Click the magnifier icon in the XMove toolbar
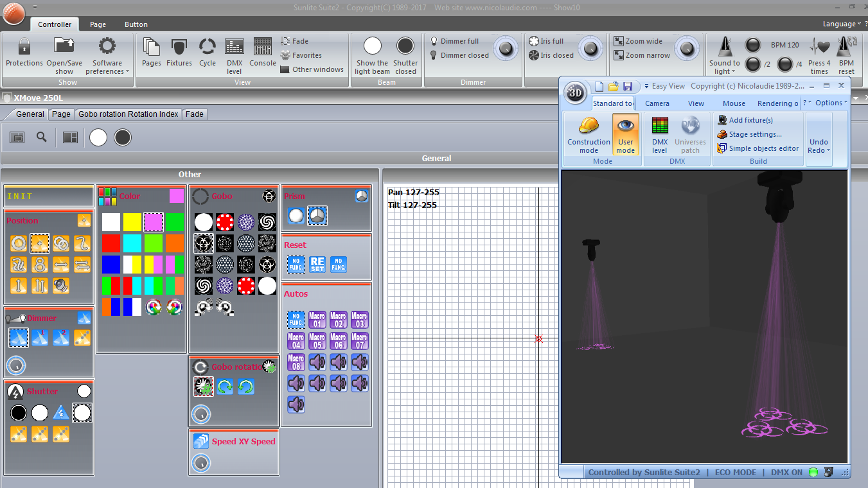The width and height of the screenshot is (868, 488). pyautogui.click(x=42, y=137)
